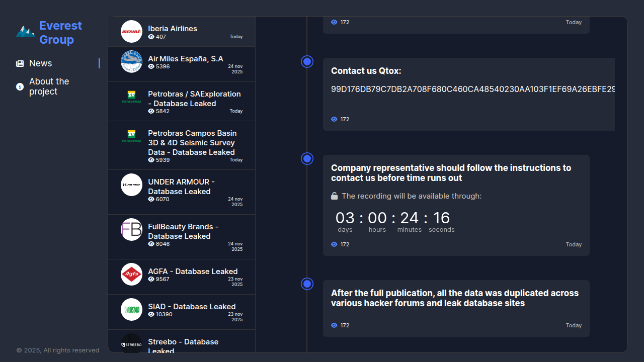Image resolution: width=644 pixels, height=362 pixels.
Task: Click the eye icon under Contact us Qtox
Action: [x=334, y=119]
